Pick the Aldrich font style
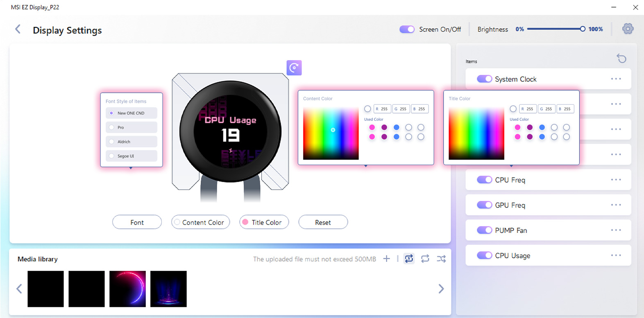This screenshot has width=644, height=318. (x=132, y=142)
